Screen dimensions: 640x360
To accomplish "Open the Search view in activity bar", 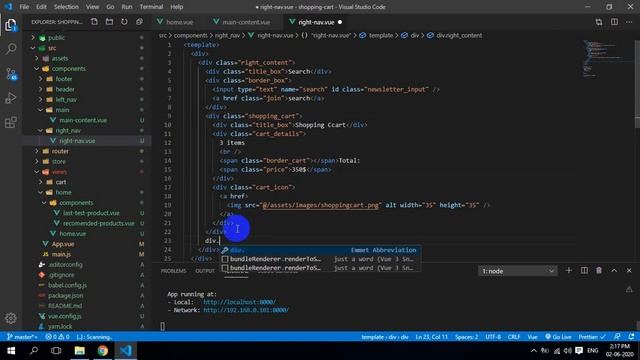I will [11, 49].
